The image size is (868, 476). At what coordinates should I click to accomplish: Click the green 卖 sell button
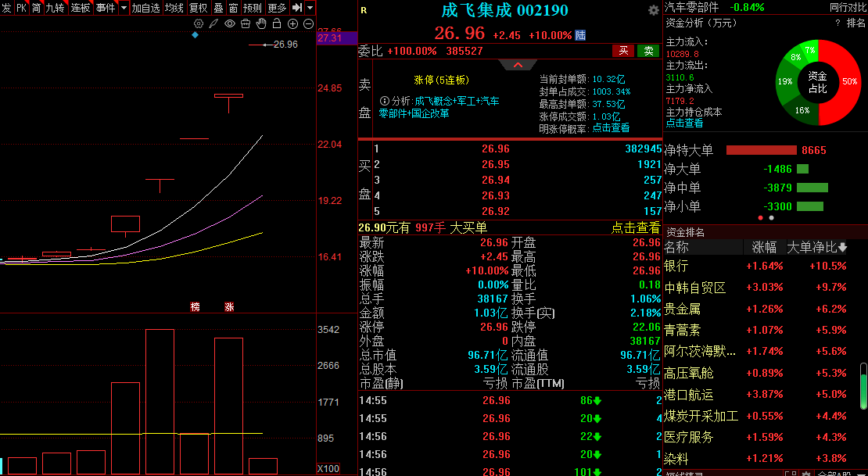pyautogui.click(x=648, y=51)
